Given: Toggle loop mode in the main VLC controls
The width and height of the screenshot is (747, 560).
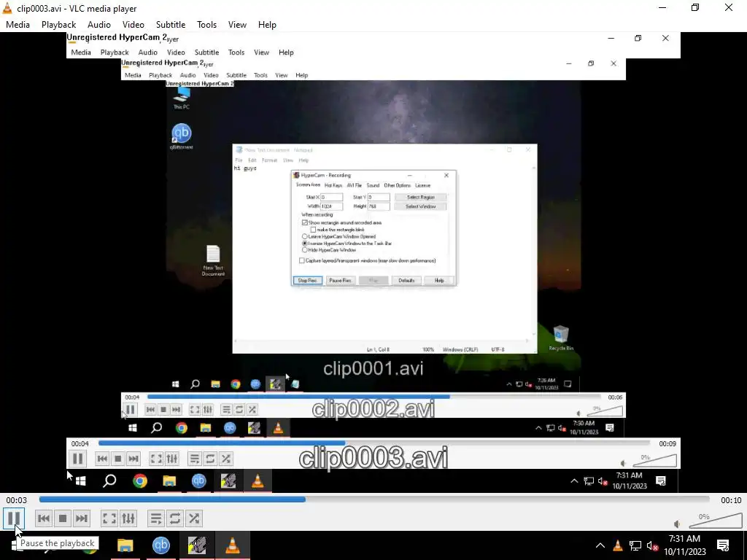Looking at the screenshot, I should [175, 518].
